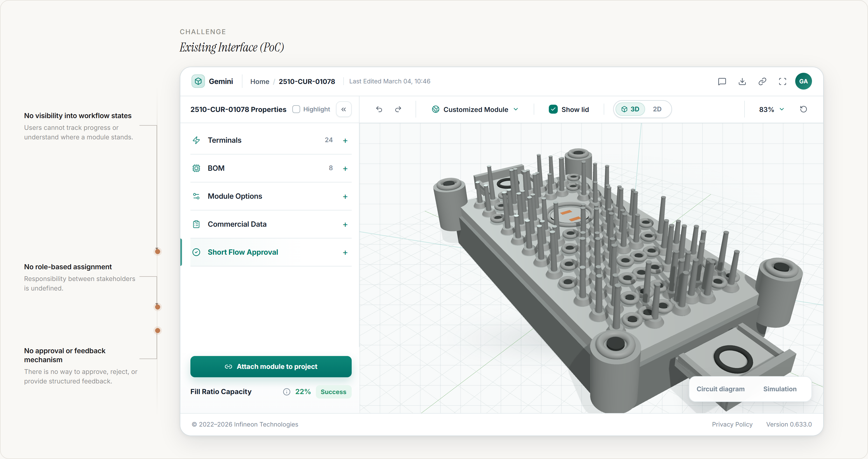Uncheck the Show lid checkbox
The image size is (868, 459).
click(x=553, y=109)
